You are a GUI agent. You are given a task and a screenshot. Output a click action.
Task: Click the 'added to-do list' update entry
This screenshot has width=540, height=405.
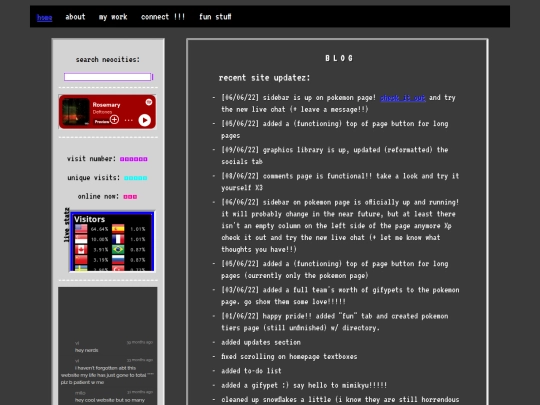tap(251, 371)
